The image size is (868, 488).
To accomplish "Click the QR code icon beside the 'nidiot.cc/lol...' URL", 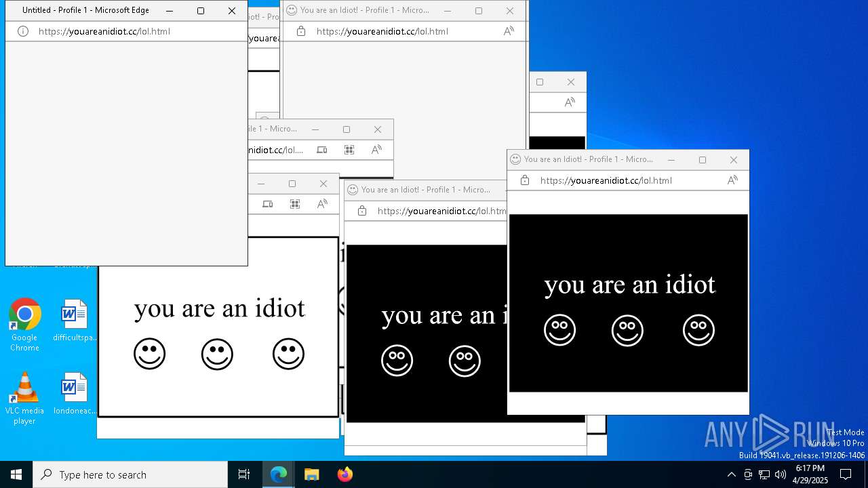I will [x=349, y=150].
